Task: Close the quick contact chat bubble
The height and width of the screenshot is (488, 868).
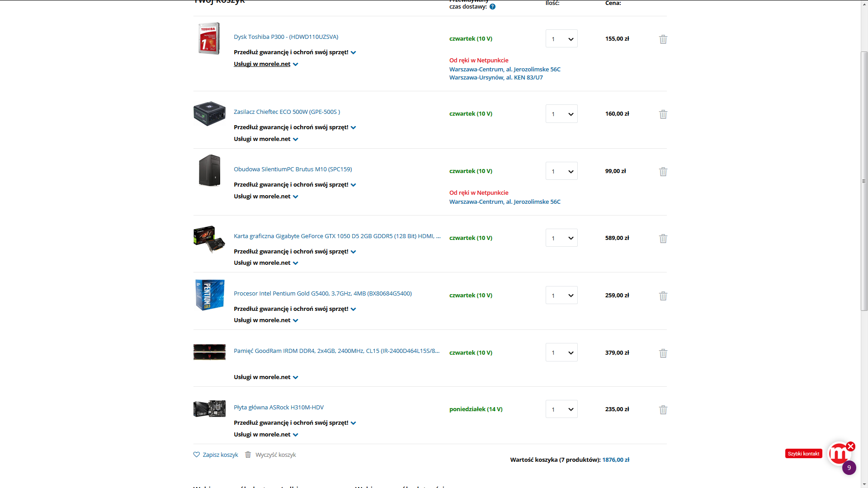Action: pos(850,446)
